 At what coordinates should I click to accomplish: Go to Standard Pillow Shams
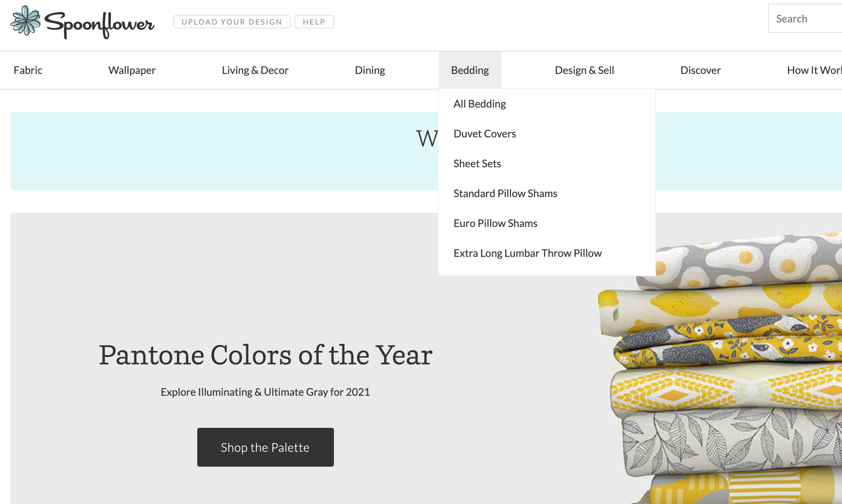tap(505, 193)
